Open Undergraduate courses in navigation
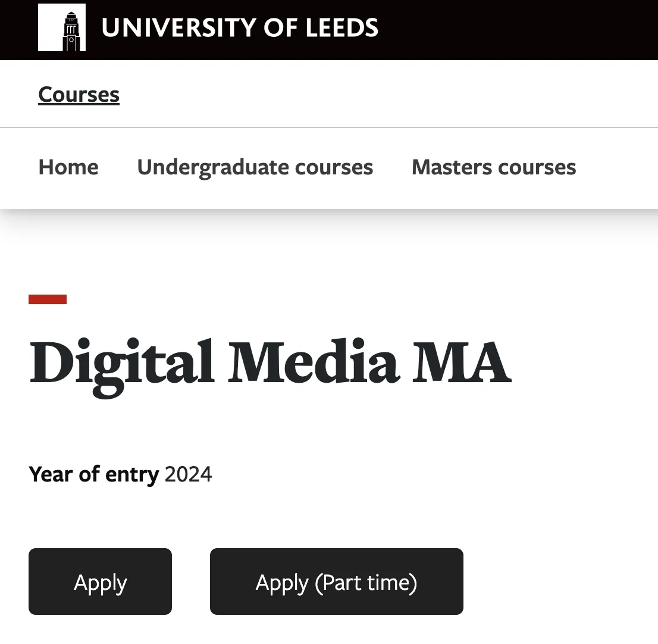Screen dimensions: 658x644 coord(255,167)
